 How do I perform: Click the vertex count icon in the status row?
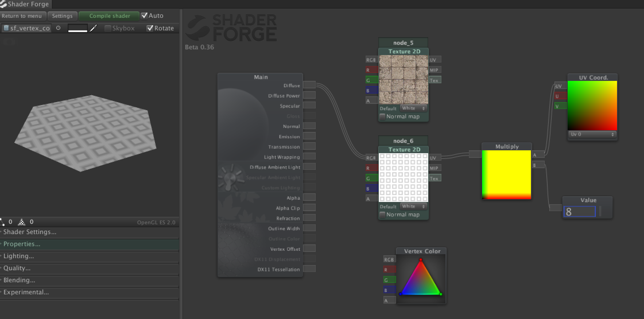coord(3,222)
